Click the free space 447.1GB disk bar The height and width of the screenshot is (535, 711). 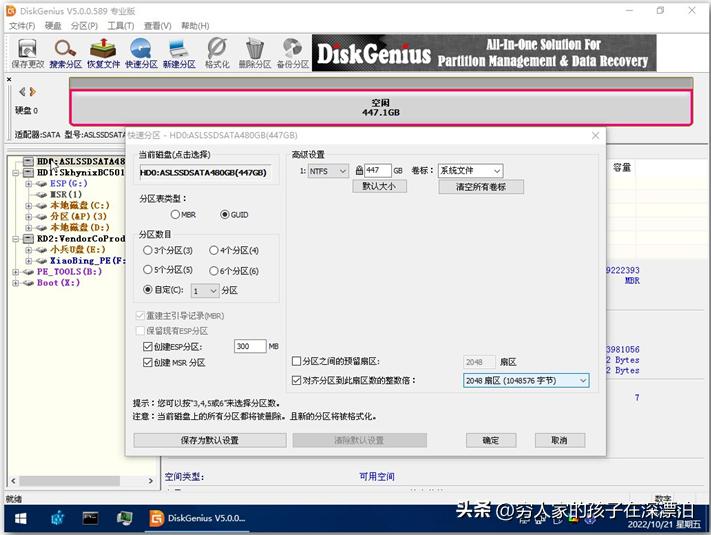pyautogui.click(x=381, y=108)
